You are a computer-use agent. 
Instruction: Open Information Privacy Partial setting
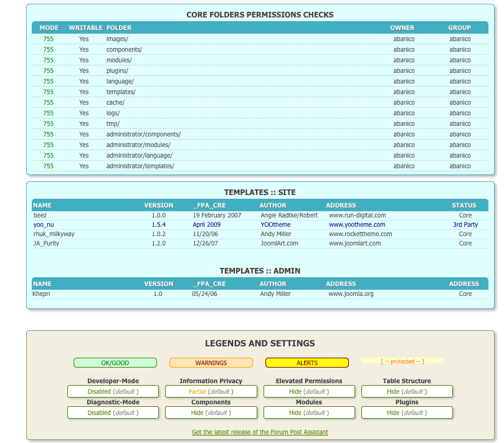pos(211,391)
